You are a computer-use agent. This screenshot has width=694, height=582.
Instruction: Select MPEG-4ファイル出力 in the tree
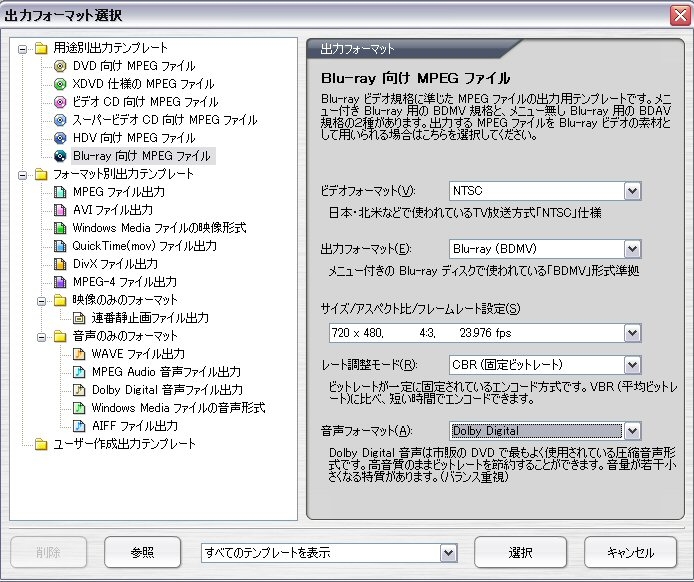pos(125,282)
